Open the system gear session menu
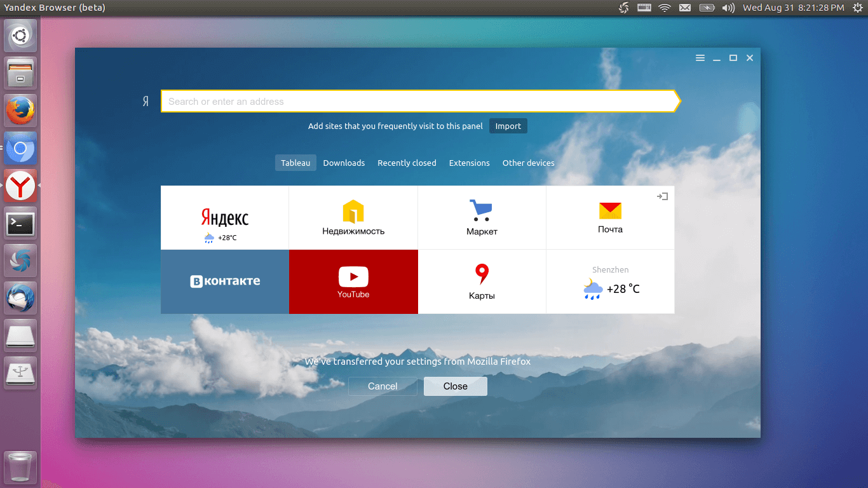The height and width of the screenshot is (488, 868). 857,8
